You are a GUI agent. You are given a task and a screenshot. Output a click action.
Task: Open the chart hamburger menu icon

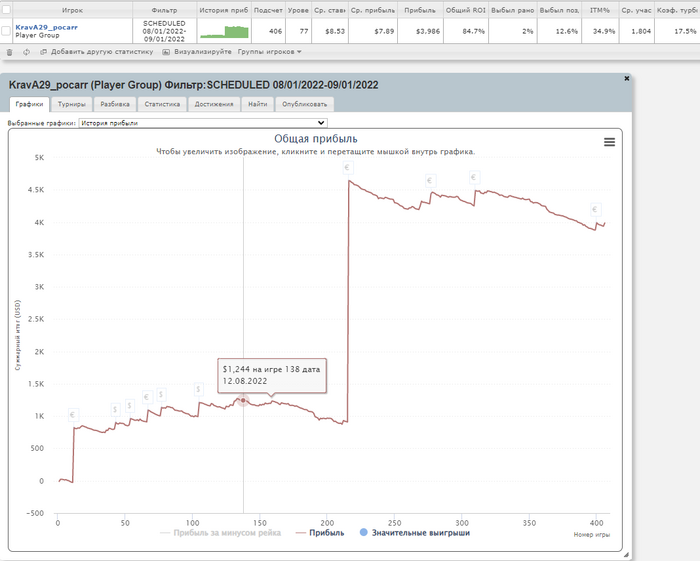click(609, 142)
